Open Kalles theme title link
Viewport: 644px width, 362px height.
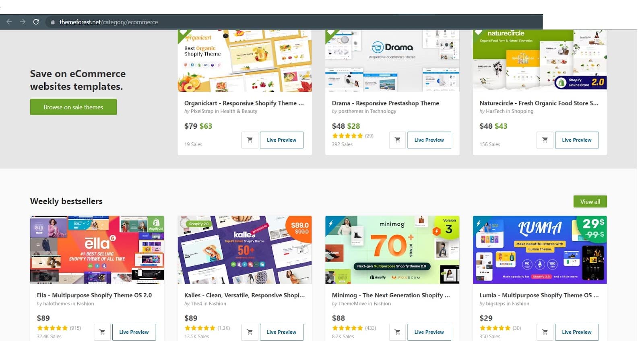coord(244,295)
